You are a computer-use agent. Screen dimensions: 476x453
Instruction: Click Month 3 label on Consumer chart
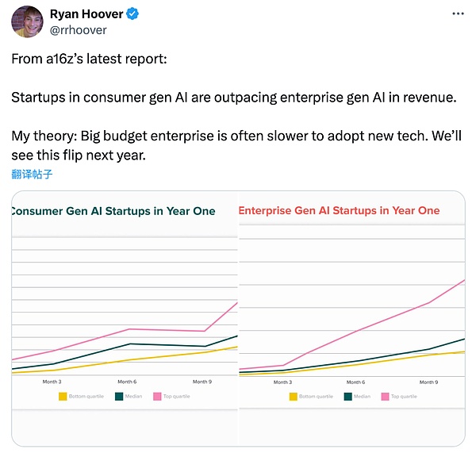[x=52, y=382]
